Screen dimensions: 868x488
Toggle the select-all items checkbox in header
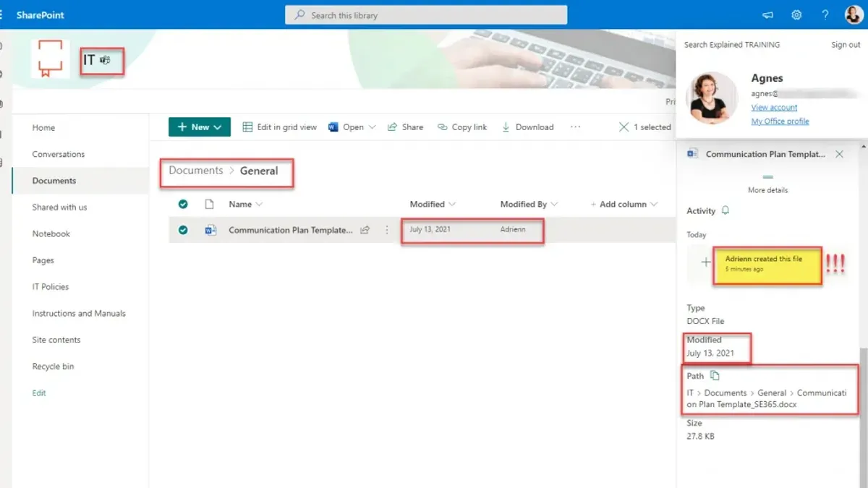pos(183,204)
